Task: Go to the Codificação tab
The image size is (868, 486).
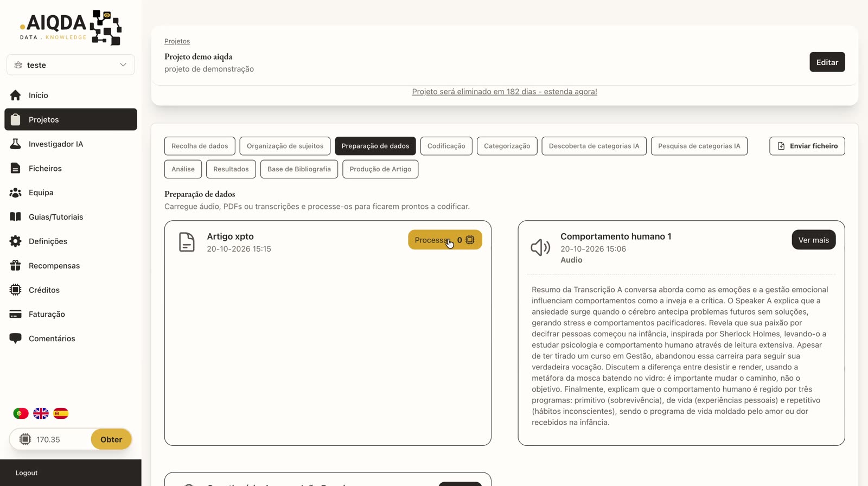Action: click(x=446, y=146)
